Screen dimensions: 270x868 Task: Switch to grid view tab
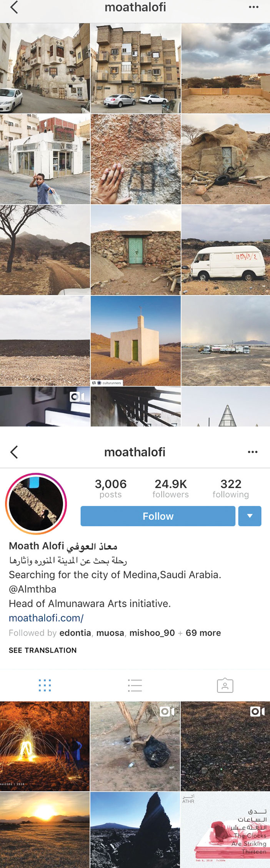tap(45, 685)
